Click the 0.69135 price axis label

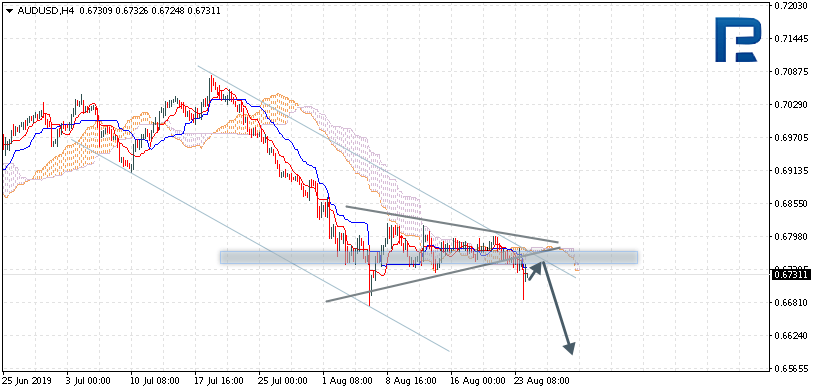(791, 171)
